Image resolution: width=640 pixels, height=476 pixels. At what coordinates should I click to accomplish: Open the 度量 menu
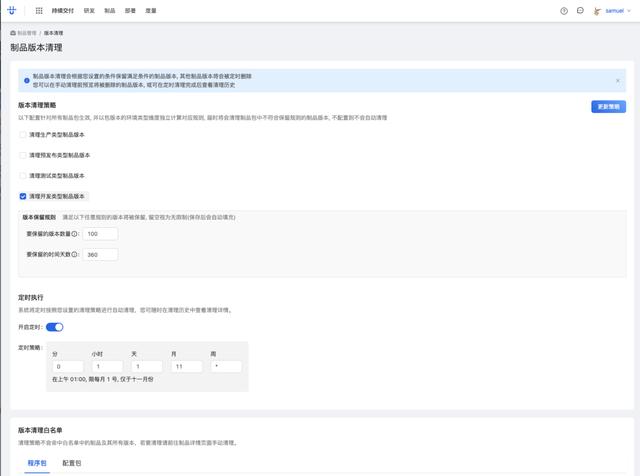[151, 11]
